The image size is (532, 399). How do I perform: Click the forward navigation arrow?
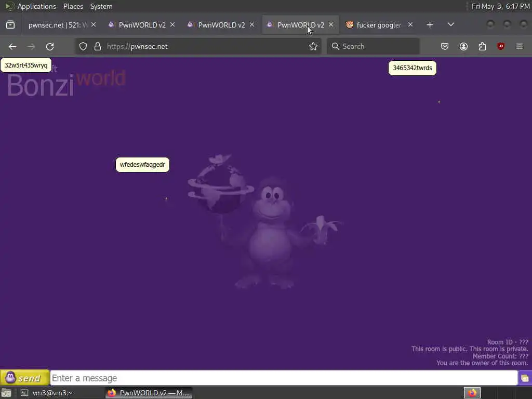[x=31, y=46]
